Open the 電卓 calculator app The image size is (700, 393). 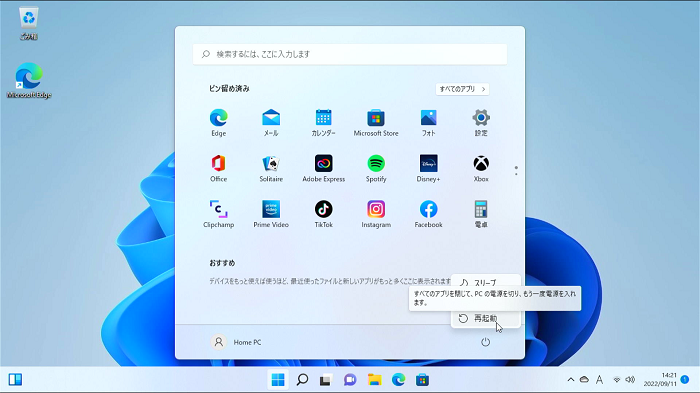[x=481, y=214]
